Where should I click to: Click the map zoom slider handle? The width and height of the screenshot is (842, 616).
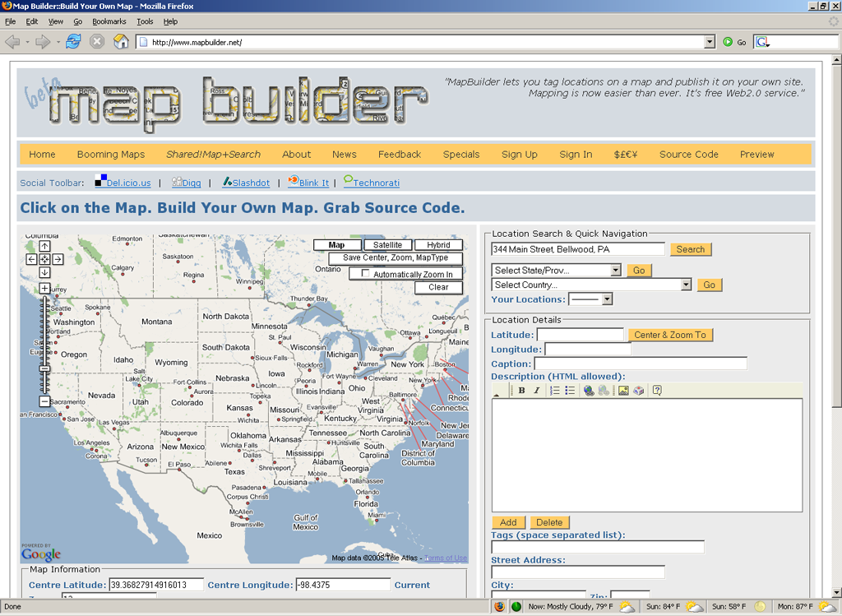44,368
